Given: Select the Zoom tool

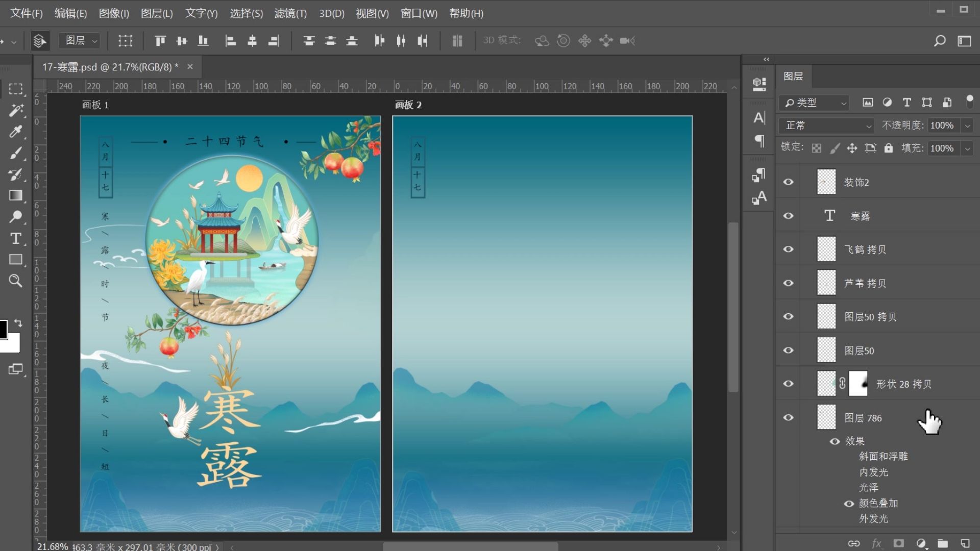Looking at the screenshot, I should pyautogui.click(x=15, y=281).
